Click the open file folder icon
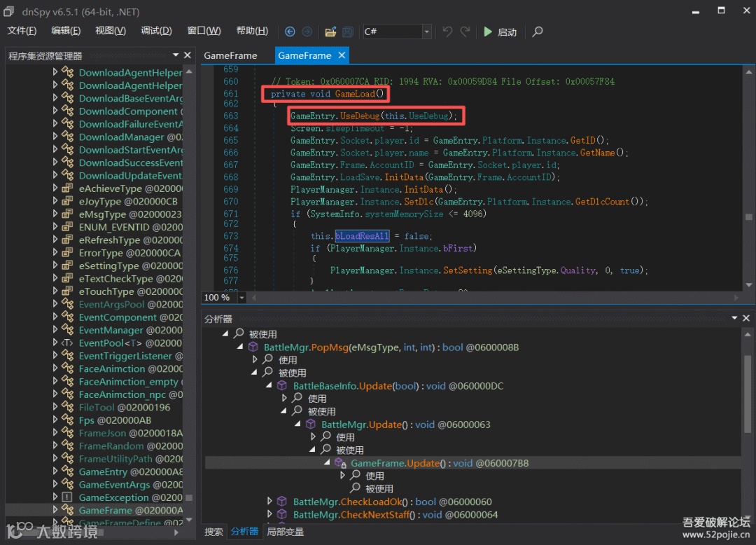Viewport: 756px width, 545px height. pos(330,32)
